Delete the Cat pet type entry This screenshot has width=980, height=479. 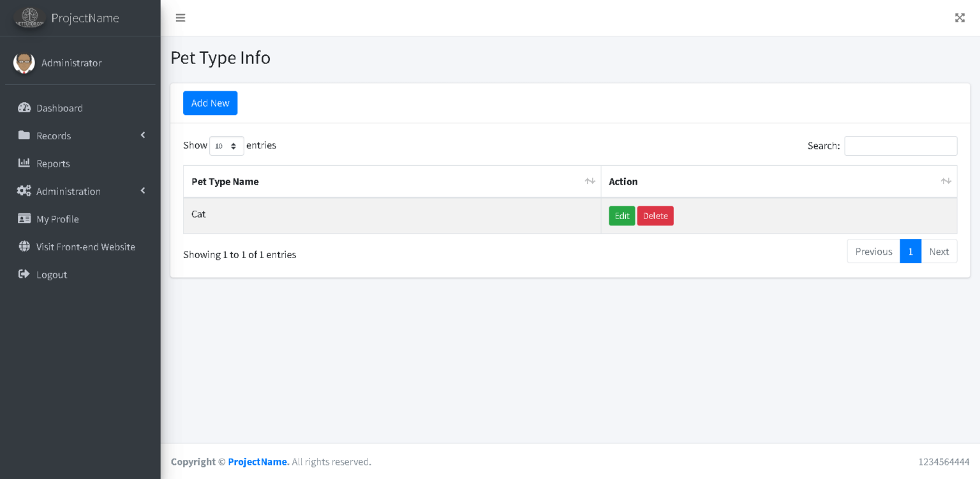655,215
